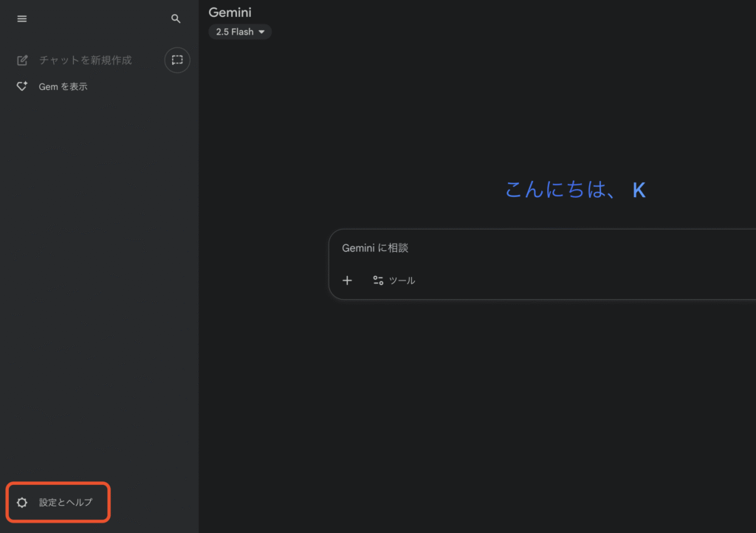Open chat search with the magnifier icon
The height and width of the screenshot is (533, 756).
tap(176, 19)
